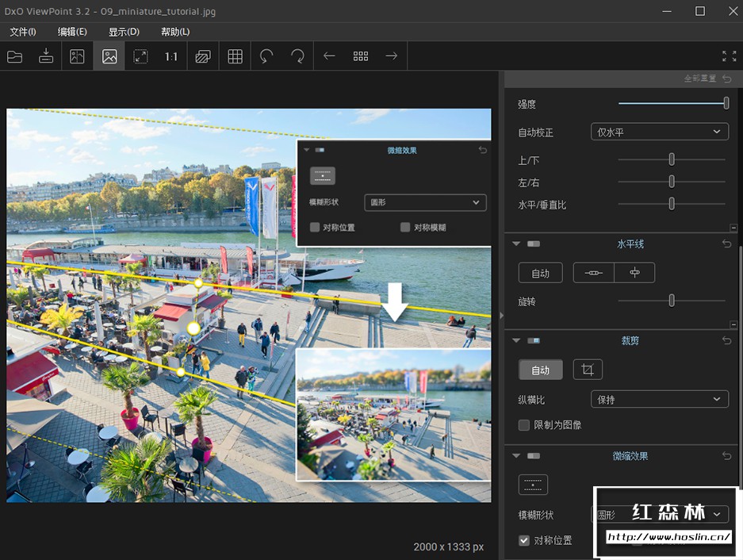Open the 文件 menu
Viewport: 743px width, 560px height.
point(22,32)
